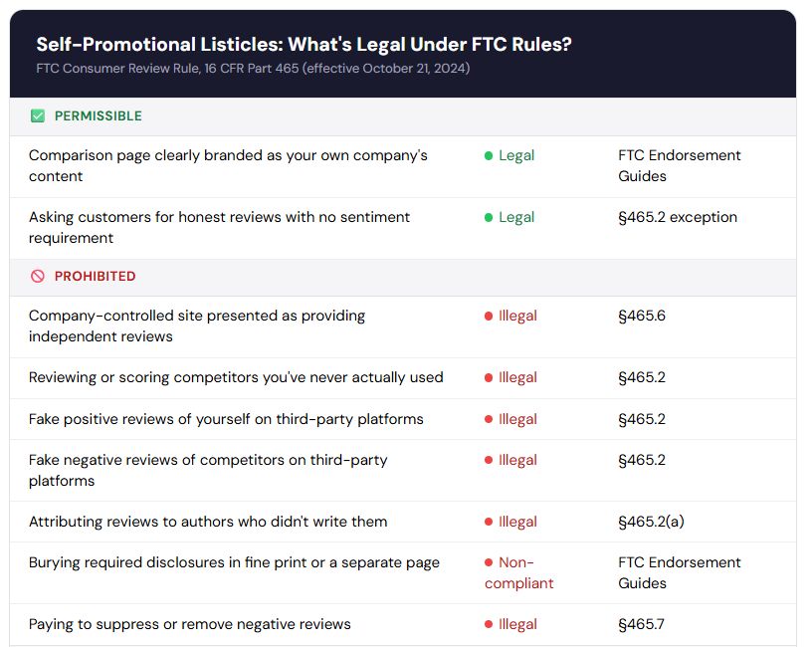Click 'Paying to suppress or remove negative reviews'
Screen dimensions: 812x647
[189, 624]
